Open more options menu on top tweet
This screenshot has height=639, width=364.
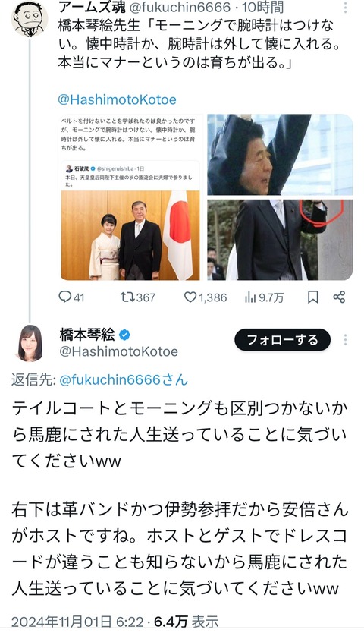click(x=345, y=8)
